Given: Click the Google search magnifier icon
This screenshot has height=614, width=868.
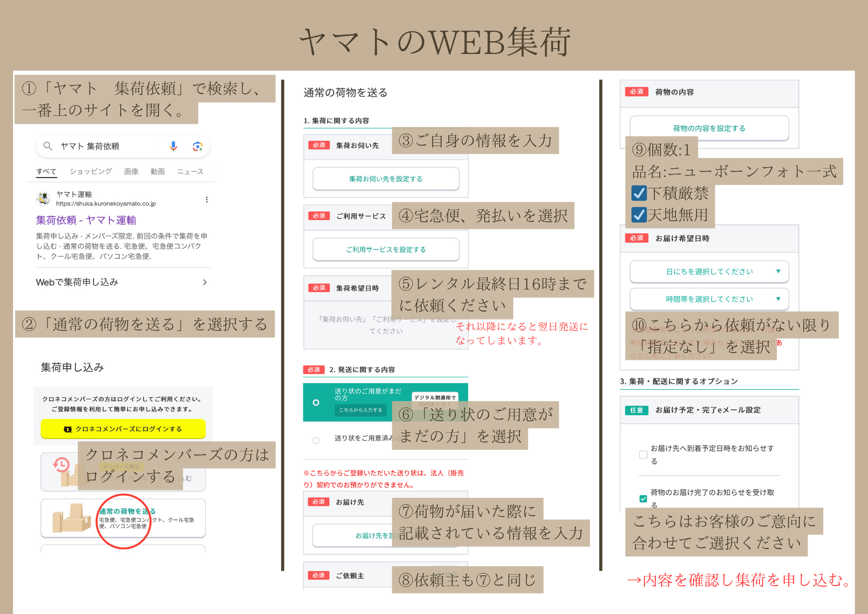Looking at the screenshot, I should tap(48, 146).
